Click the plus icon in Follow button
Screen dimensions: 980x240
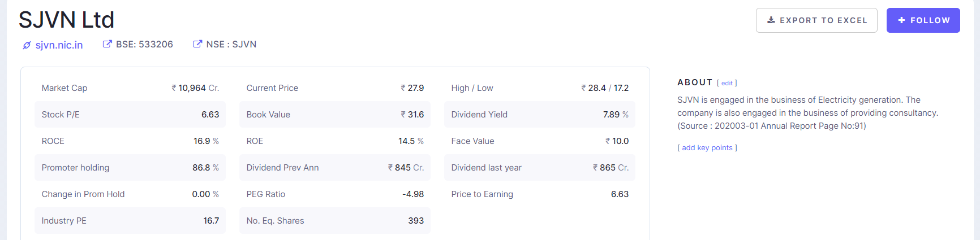pos(901,20)
